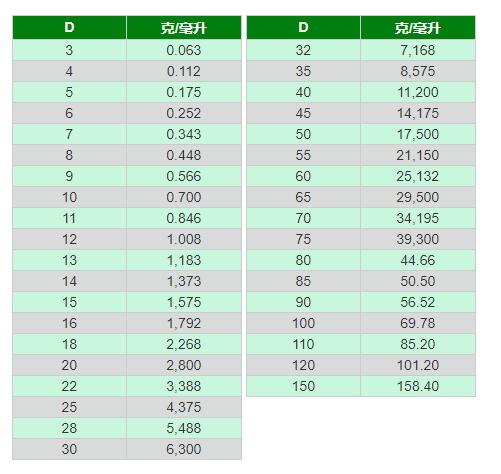Click the left table 克/毫升 header
This screenshot has height=474, width=501.
tap(184, 28)
